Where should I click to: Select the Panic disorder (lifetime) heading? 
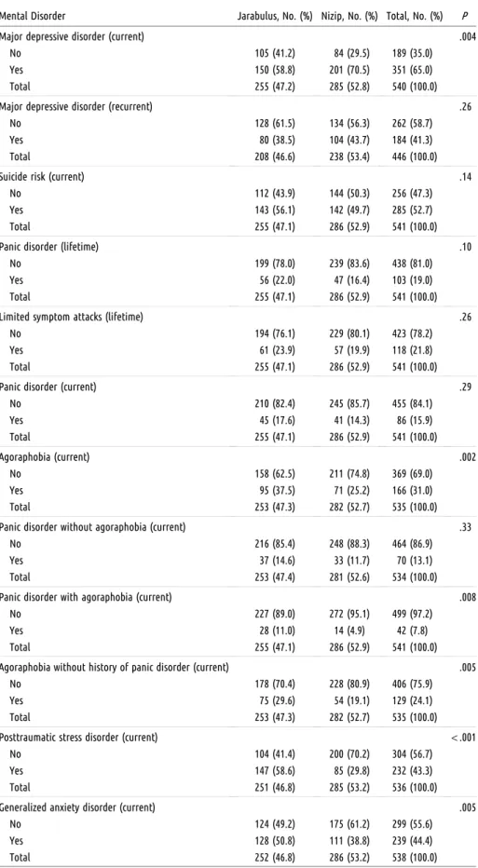[49, 247]
